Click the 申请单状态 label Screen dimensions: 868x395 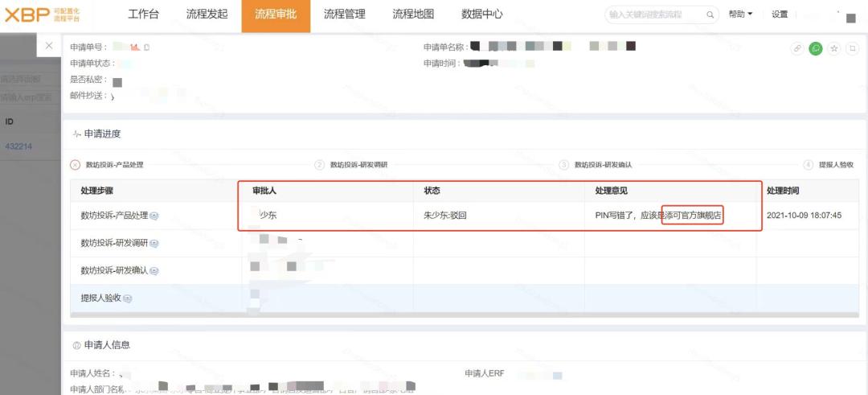(93, 64)
